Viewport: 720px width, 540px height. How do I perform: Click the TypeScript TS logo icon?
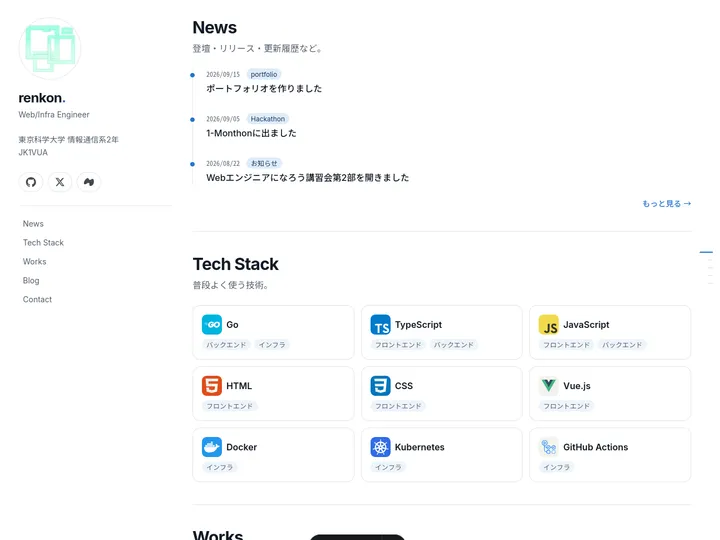[x=380, y=325]
